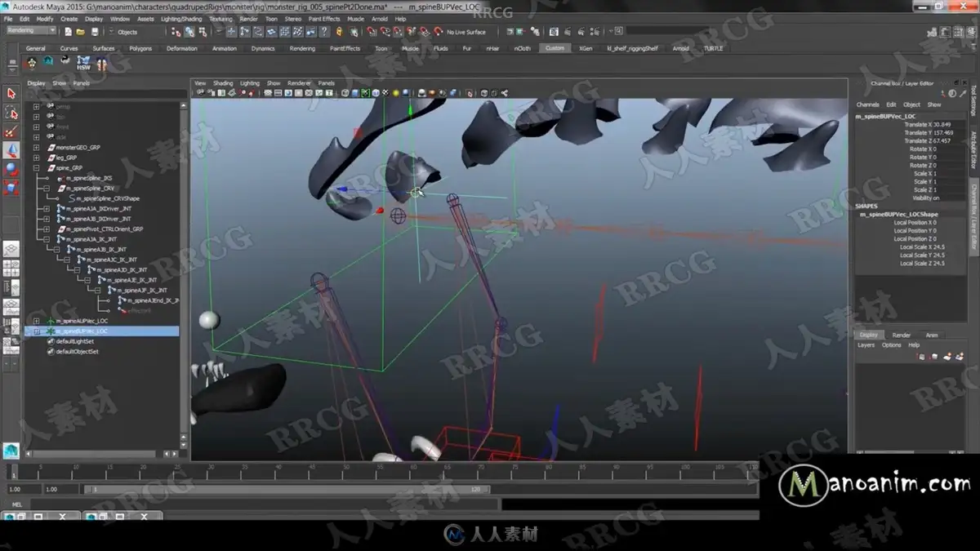Select the single perspective layout icon

(11, 249)
